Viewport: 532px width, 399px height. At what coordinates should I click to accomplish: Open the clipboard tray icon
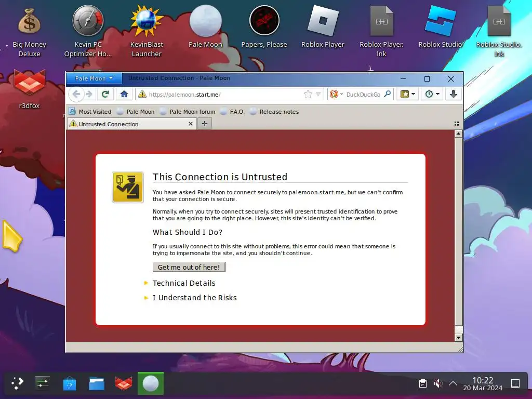[423, 383]
